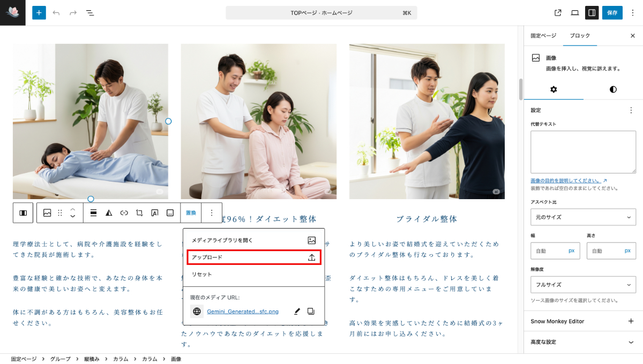Viewport: 643px width, 364px height.
Task: Expand the 高度な設定 section
Action: [x=583, y=342]
